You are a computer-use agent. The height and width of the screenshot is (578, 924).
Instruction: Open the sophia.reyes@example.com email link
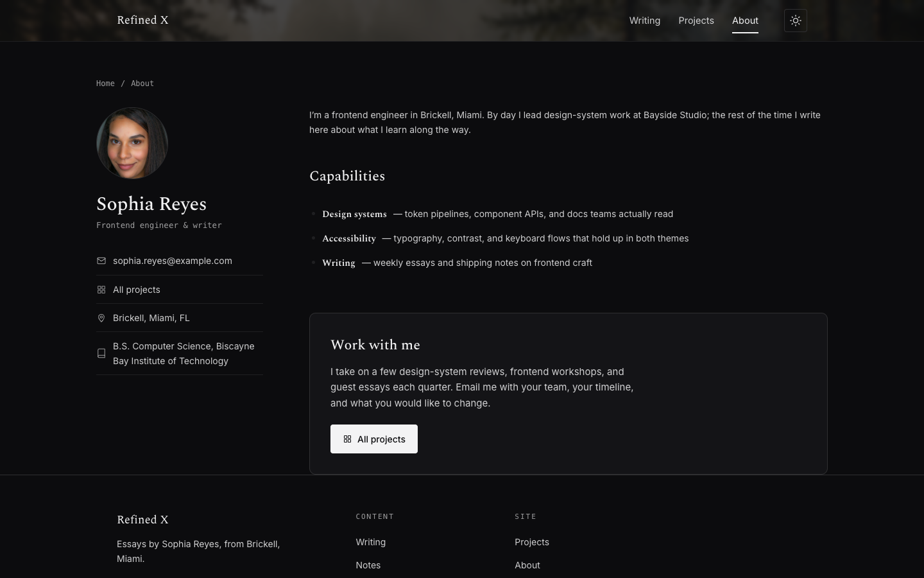(173, 261)
